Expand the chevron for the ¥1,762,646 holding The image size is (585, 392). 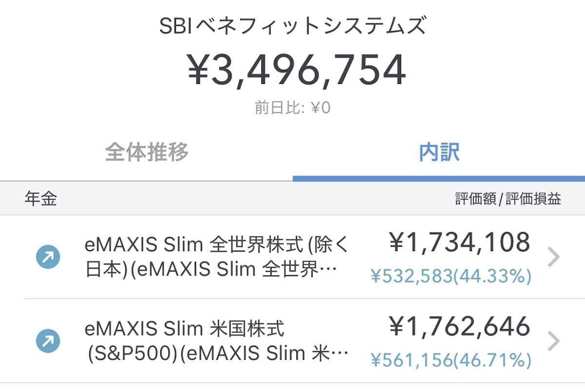click(553, 341)
